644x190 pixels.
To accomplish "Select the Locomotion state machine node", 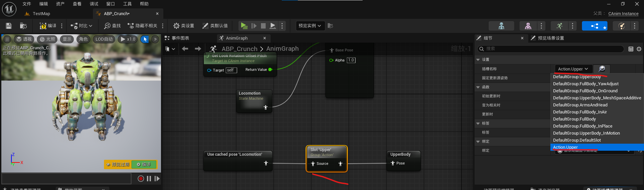I will [x=255, y=101].
